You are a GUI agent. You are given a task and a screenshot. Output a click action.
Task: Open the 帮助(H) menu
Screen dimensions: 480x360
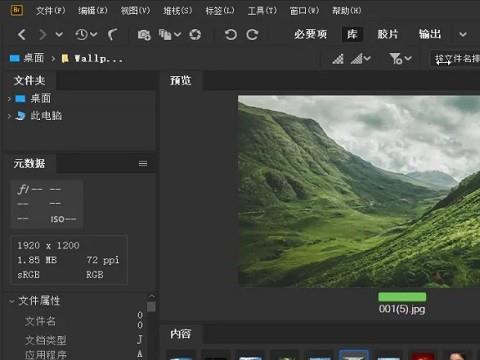[347, 11]
